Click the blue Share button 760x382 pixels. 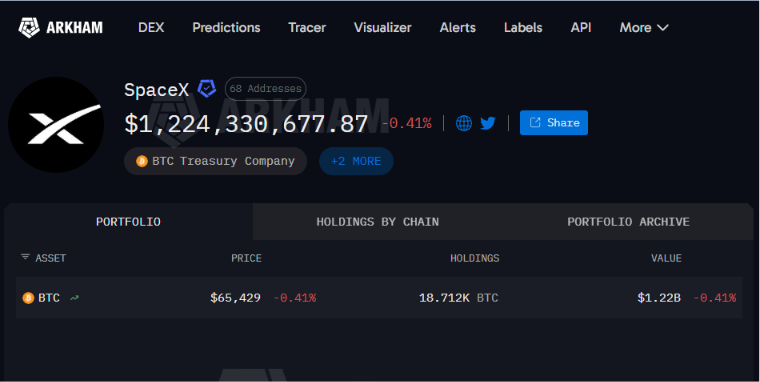click(x=554, y=123)
